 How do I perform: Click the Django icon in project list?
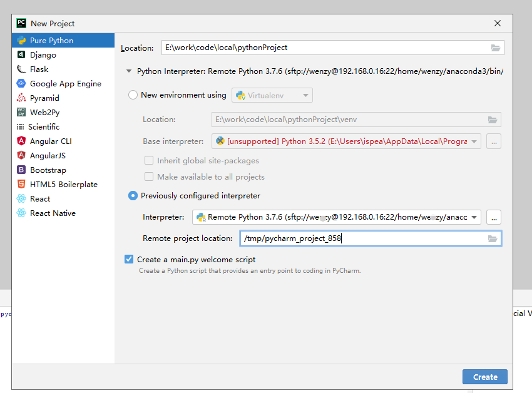(21, 54)
